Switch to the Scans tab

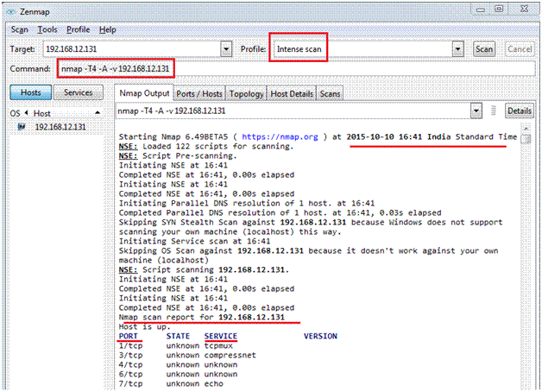[330, 93]
